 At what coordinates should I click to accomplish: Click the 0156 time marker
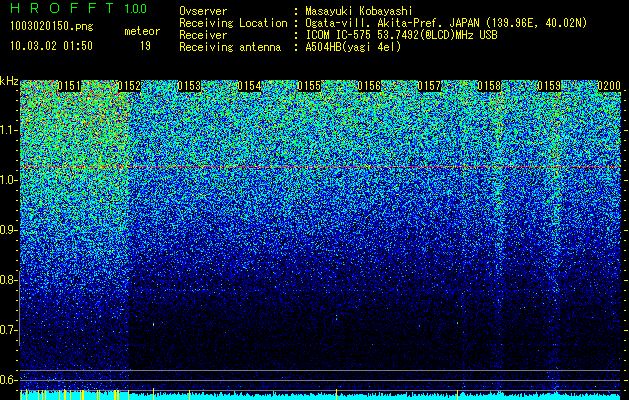click(x=369, y=86)
